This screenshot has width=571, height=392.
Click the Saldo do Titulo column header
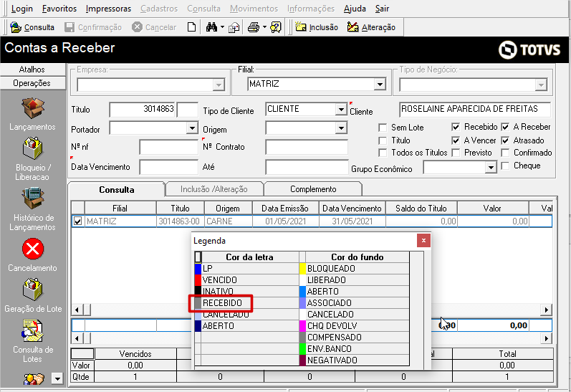pos(421,209)
